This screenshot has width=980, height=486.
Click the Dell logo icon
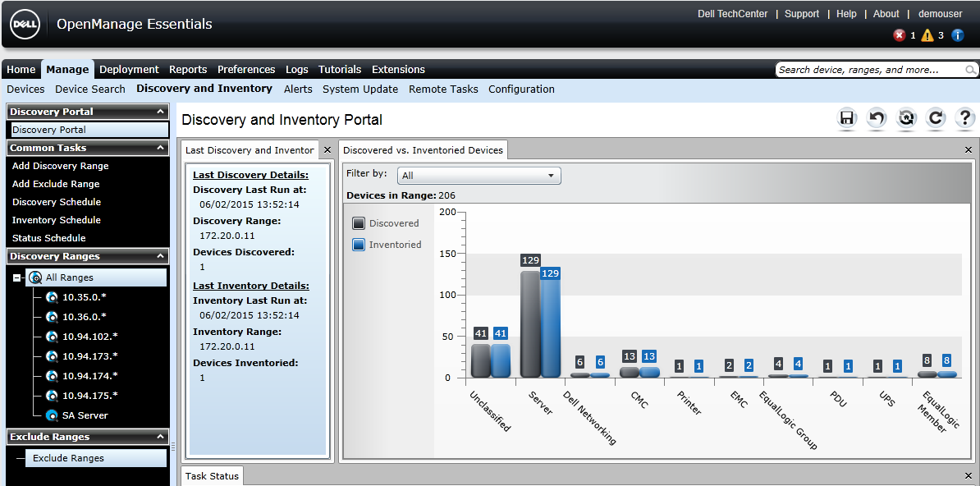tap(25, 25)
